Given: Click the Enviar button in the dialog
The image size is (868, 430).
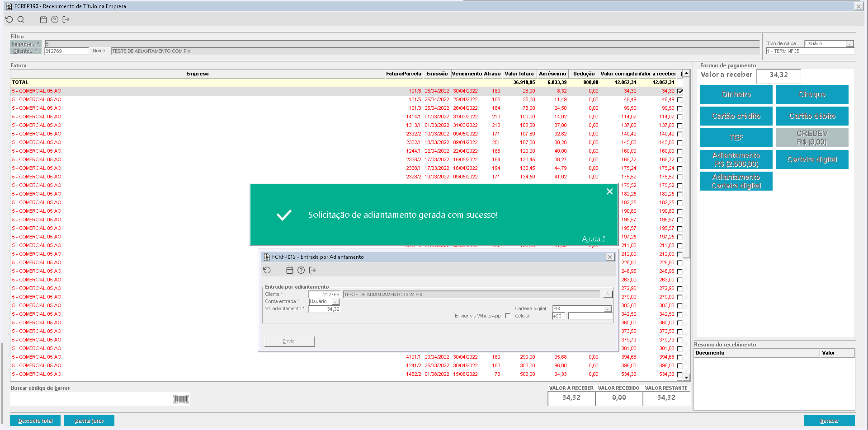Looking at the screenshot, I should pyautogui.click(x=289, y=341).
